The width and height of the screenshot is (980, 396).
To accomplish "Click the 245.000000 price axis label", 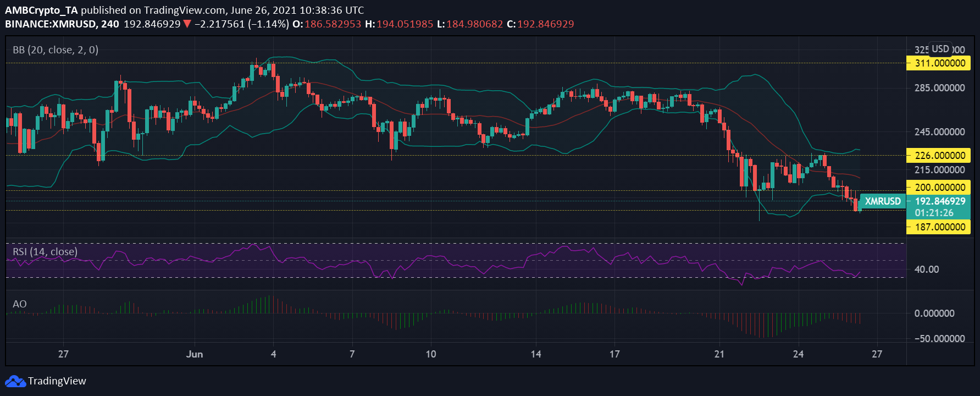I will click(940, 132).
